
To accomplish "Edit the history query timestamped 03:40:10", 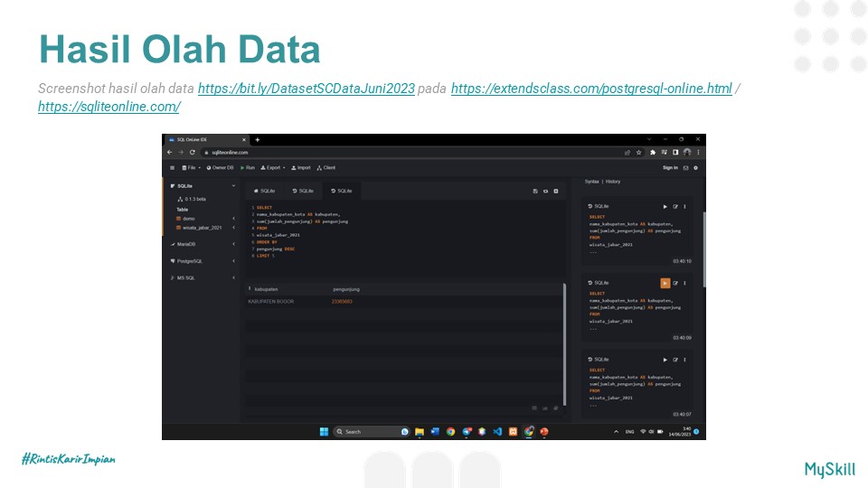I will pyautogui.click(x=675, y=206).
